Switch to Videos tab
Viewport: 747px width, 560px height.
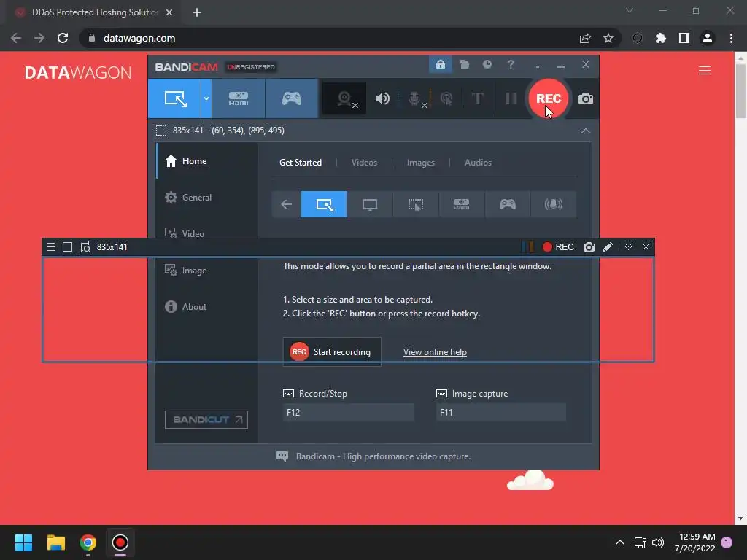click(x=364, y=163)
